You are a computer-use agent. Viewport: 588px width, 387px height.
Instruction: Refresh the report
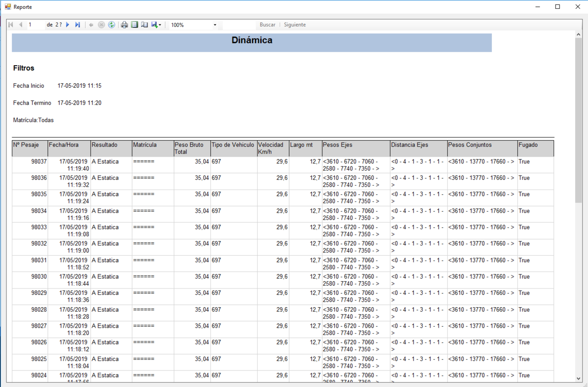pos(112,24)
